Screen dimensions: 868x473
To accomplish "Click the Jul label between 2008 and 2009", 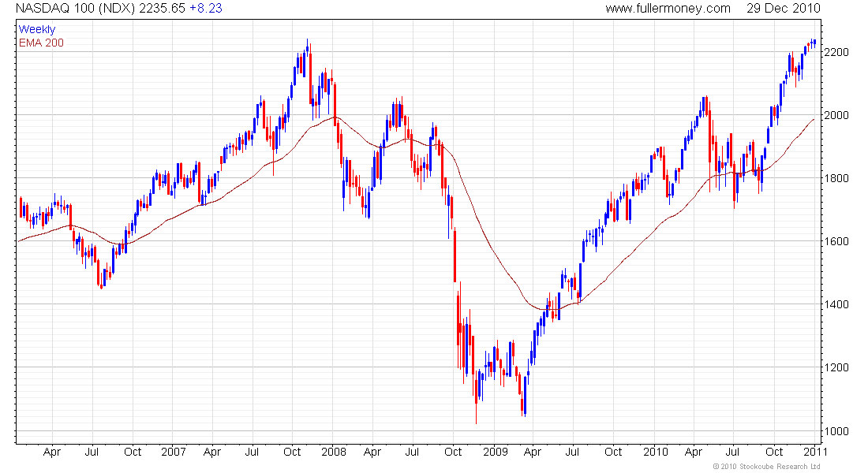I will pos(412,452).
